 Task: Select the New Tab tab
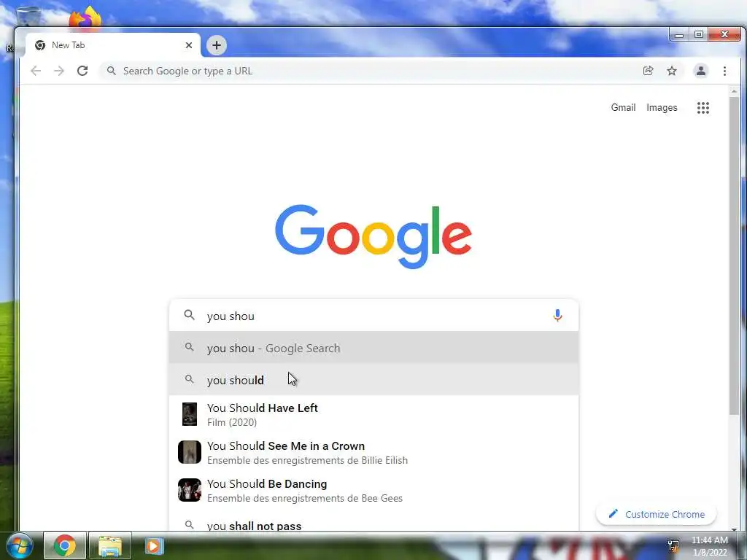coord(113,45)
